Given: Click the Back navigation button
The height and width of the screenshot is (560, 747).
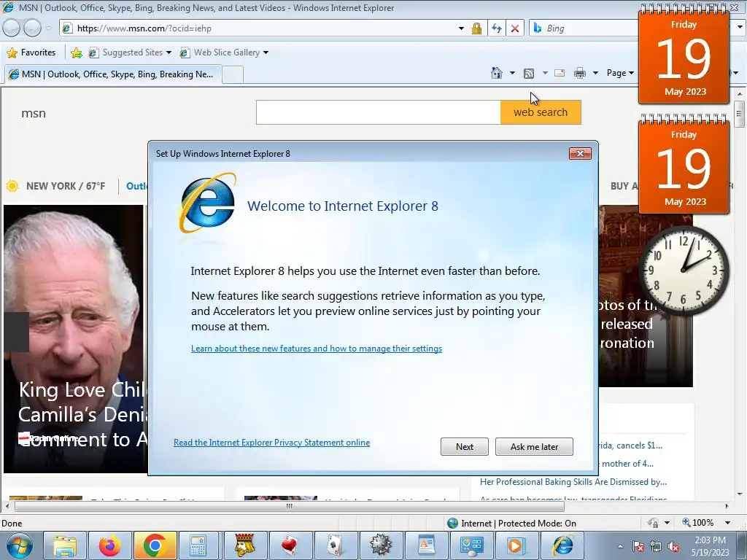Looking at the screenshot, I should pyautogui.click(x=12, y=28).
